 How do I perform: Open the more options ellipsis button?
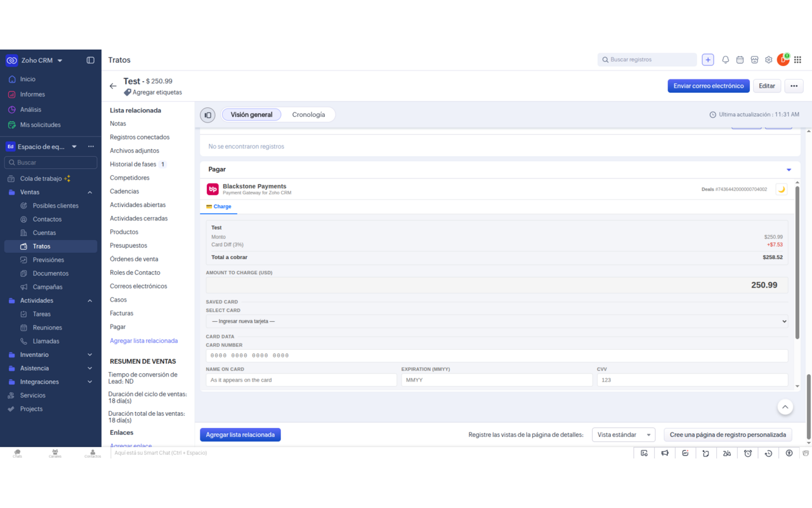click(794, 86)
